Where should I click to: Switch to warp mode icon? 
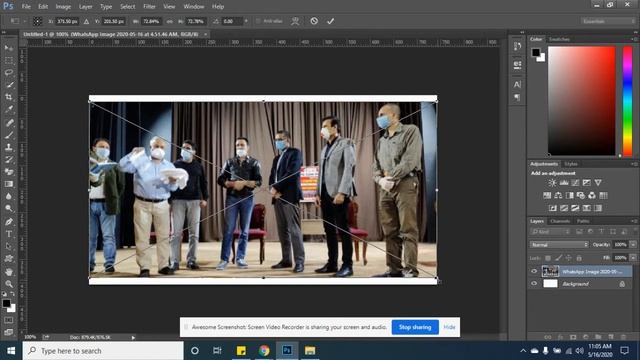295,21
